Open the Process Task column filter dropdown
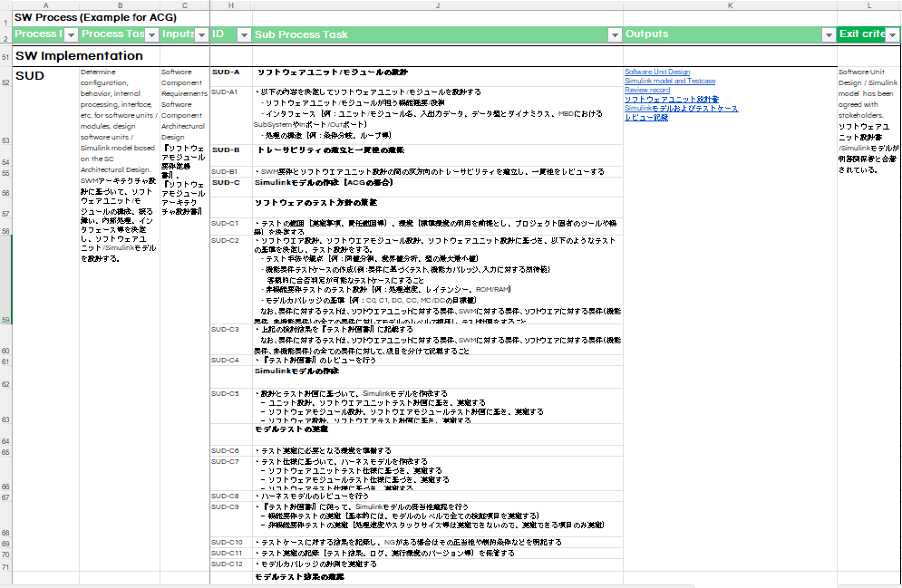This screenshot has width=902, height=588. 151,34
